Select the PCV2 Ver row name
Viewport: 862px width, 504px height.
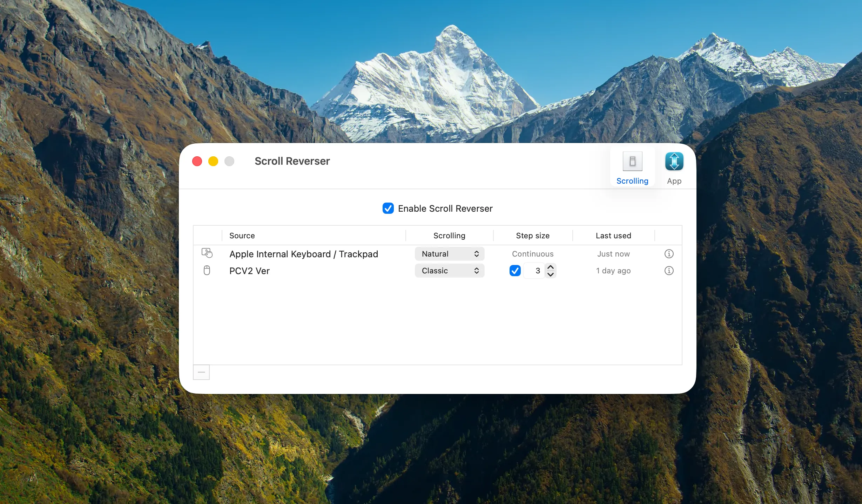(249, 271)
